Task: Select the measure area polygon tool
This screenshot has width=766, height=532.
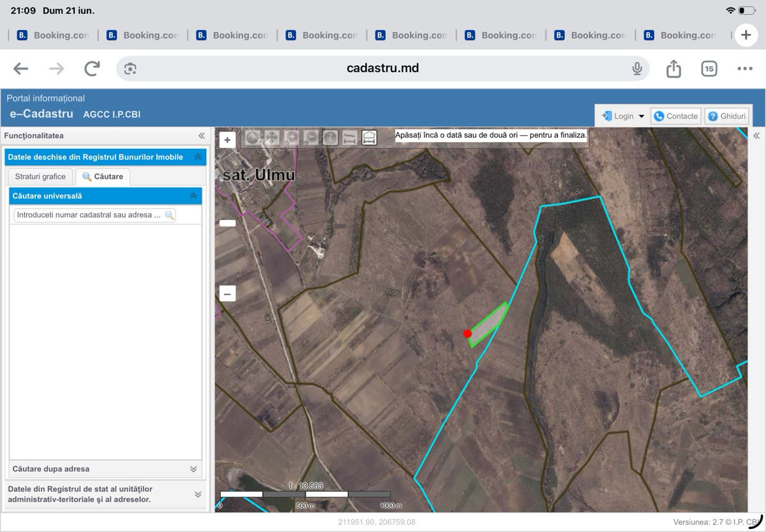Action: tap(369, 137)
